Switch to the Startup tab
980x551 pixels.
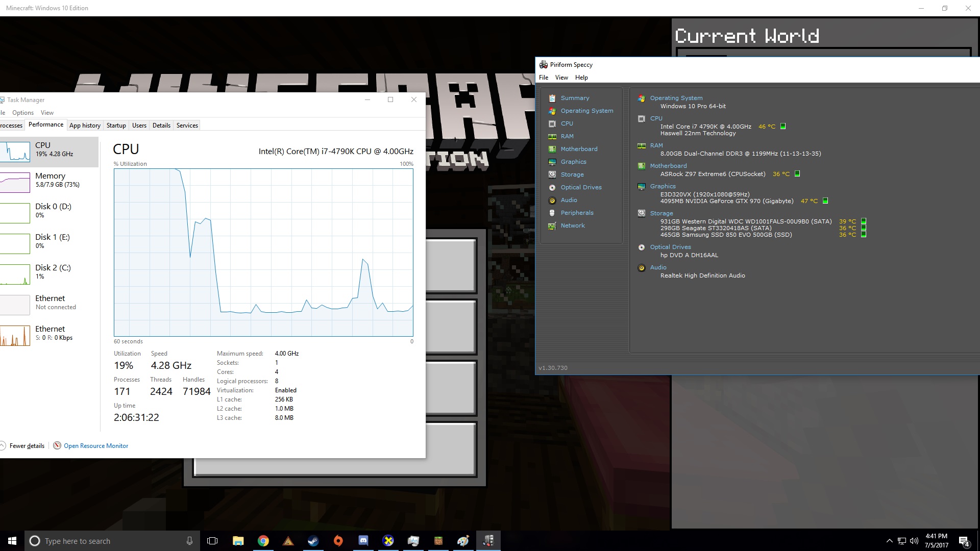click(x=116, y=126)
